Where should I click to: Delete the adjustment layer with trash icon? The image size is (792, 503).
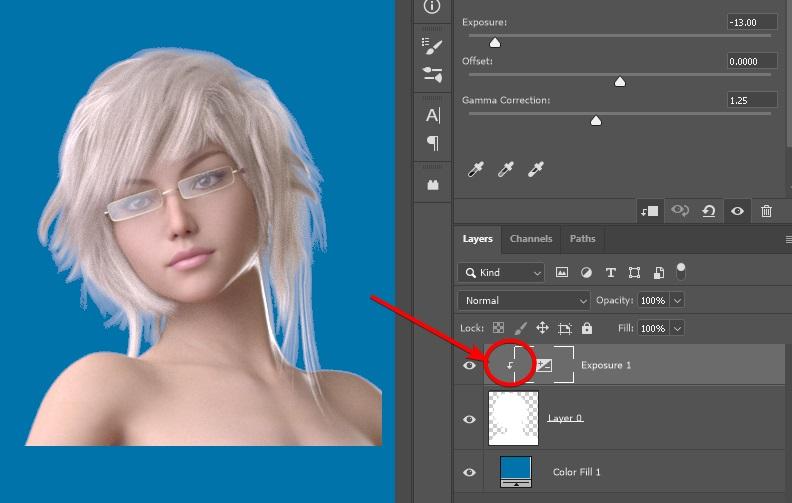pyautogui.click(x=766, y=211)
